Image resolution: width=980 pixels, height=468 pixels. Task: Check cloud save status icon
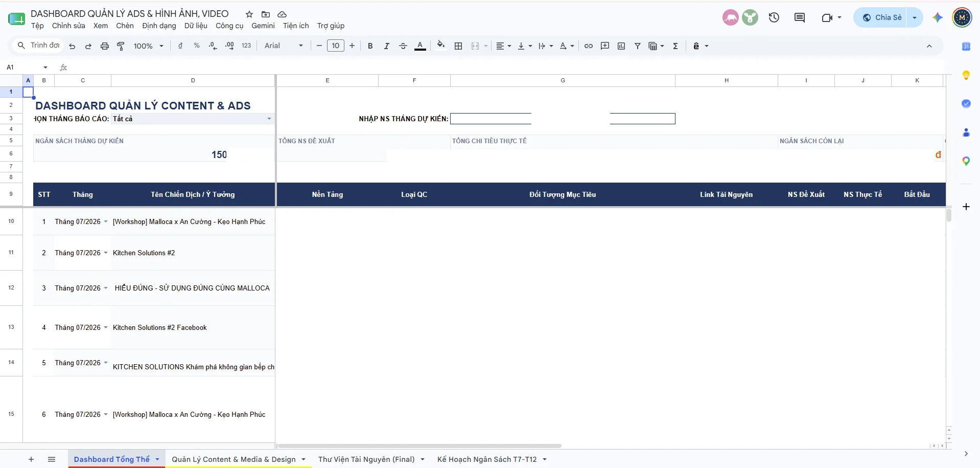pos(282,14)
